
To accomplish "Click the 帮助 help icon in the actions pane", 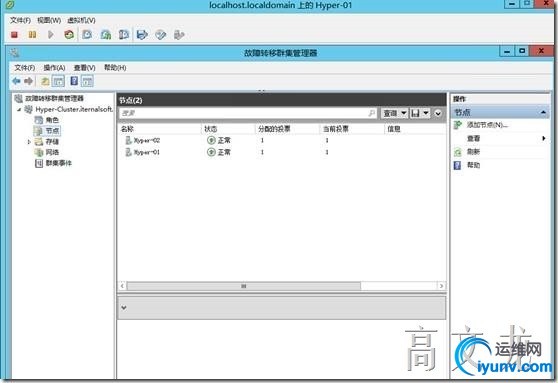I will pyautogui.click(x=458, y=165).
